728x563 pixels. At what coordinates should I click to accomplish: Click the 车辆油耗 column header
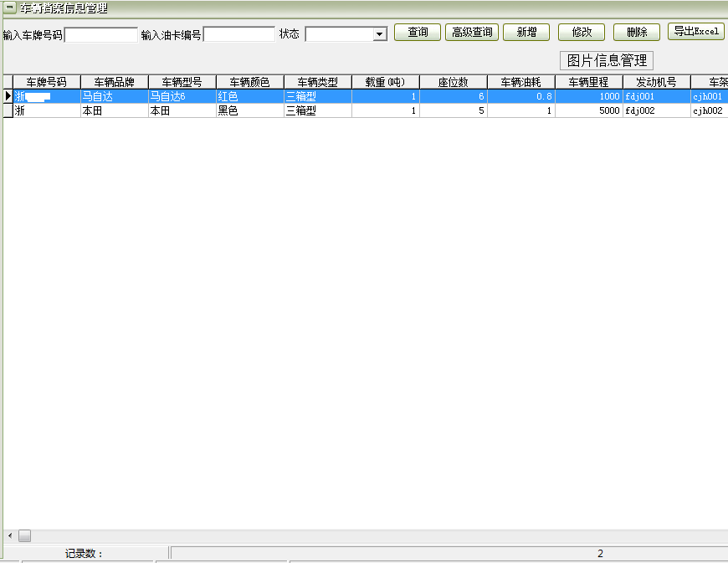point(521,82)
